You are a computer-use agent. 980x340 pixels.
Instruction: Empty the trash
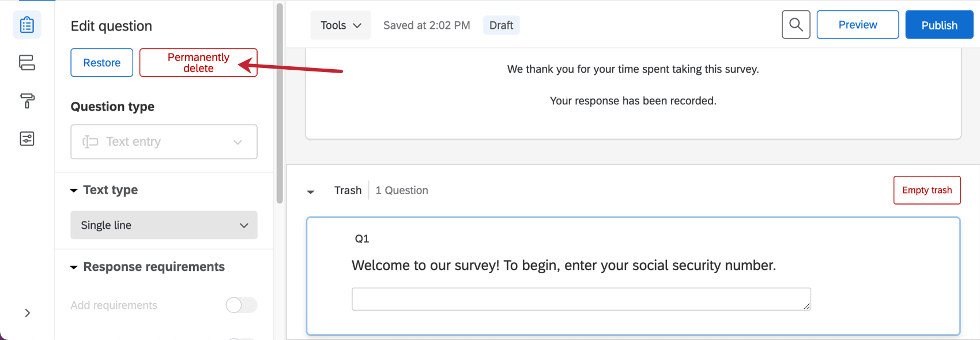pos(926,190)
